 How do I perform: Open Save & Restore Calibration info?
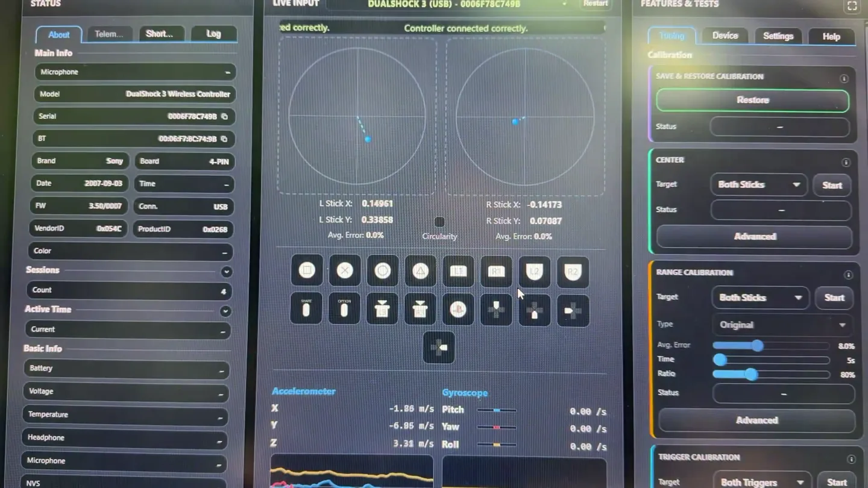[x=844, y=79]
